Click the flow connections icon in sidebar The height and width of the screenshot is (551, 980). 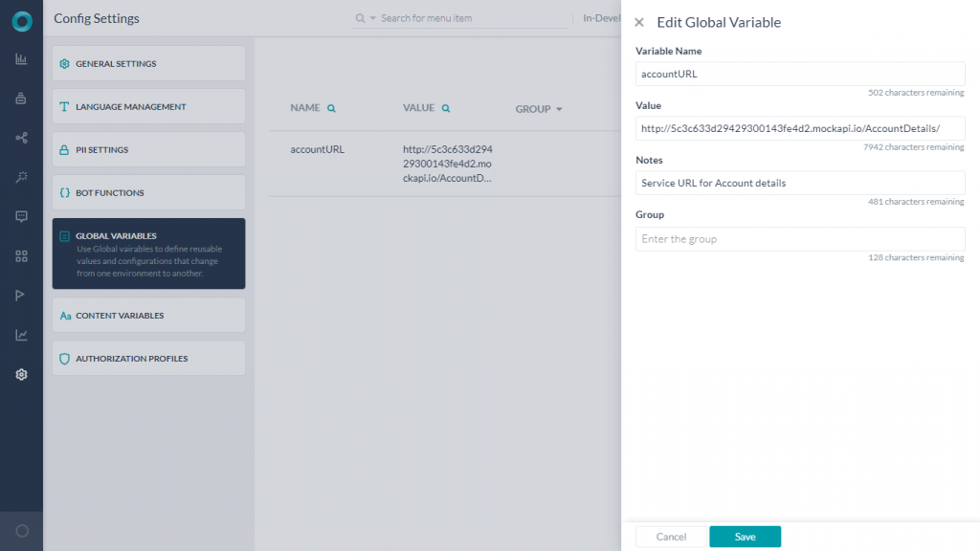[x=21, y=138]
